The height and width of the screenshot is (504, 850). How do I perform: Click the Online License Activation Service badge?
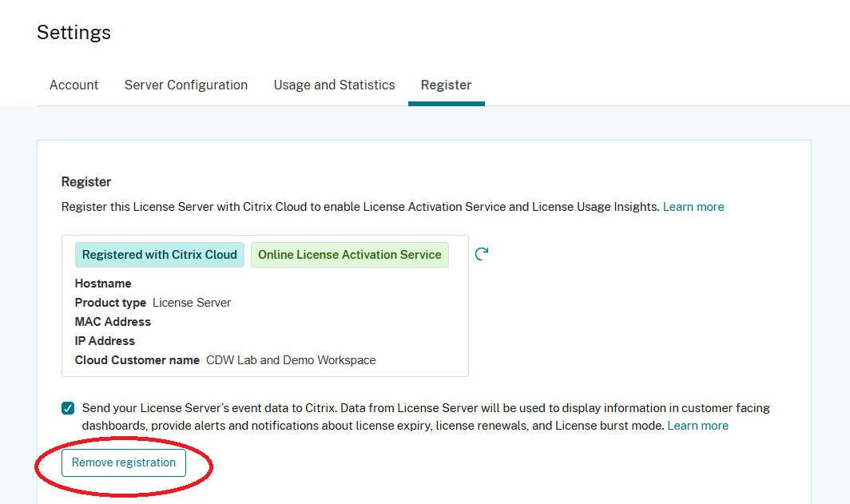point(349,255)
